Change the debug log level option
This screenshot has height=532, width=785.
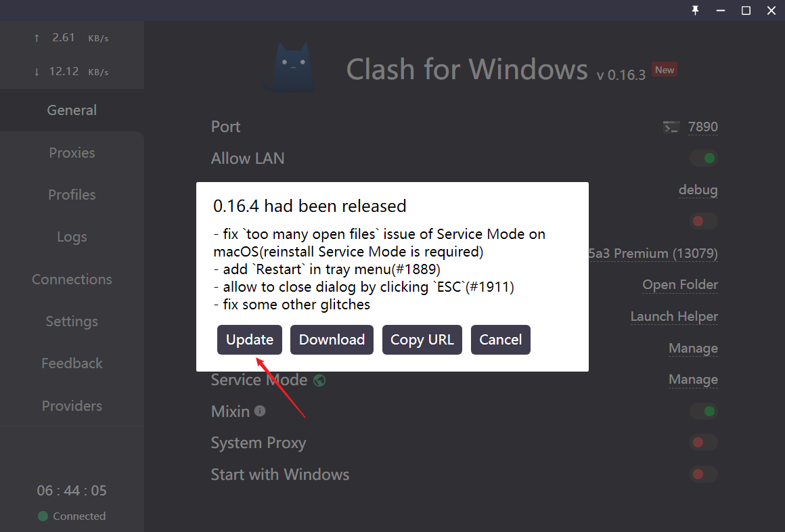pos(698,190)
